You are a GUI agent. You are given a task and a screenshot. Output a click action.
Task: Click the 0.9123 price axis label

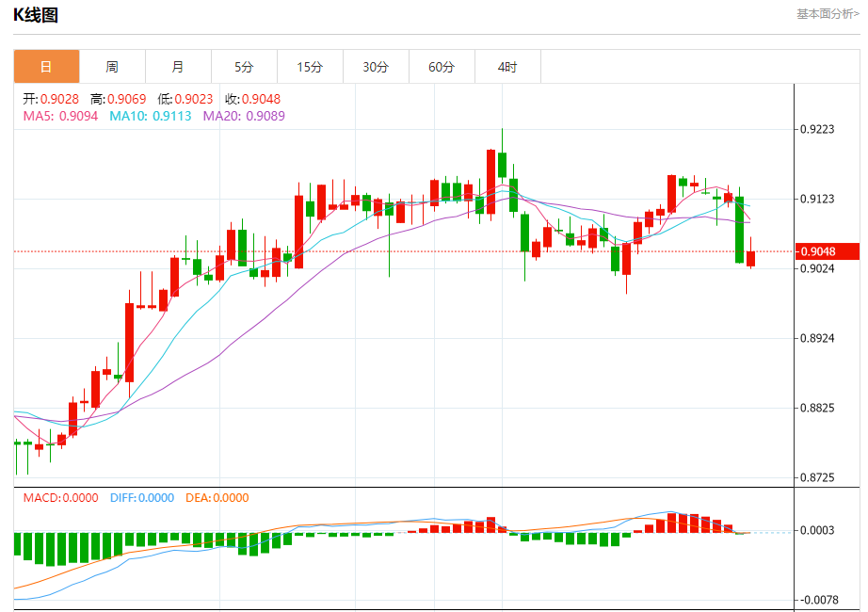(817, 199)
